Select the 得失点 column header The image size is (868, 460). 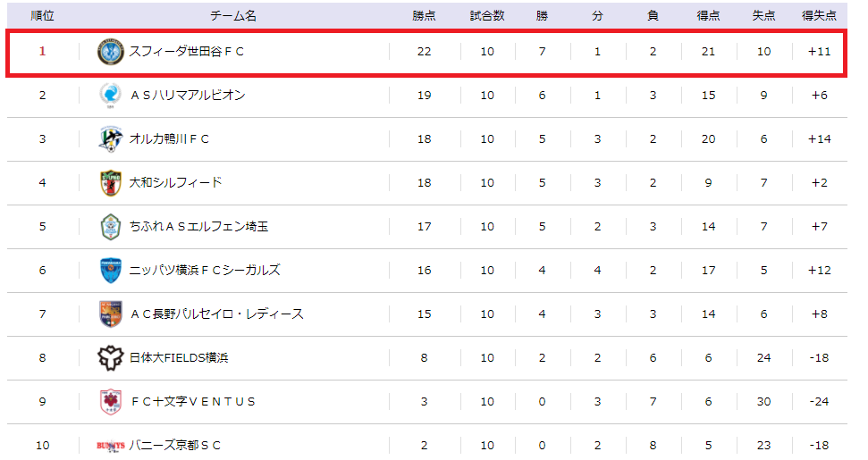click(x=820, y=16)
